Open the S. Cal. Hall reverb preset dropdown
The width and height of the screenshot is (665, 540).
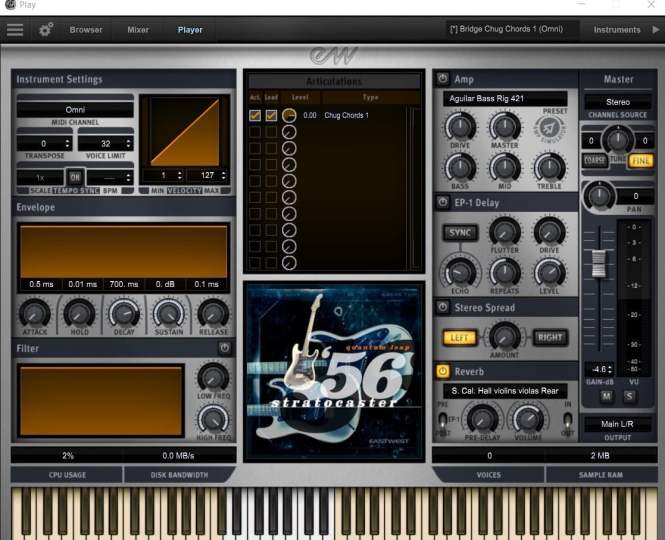[505, 391]
